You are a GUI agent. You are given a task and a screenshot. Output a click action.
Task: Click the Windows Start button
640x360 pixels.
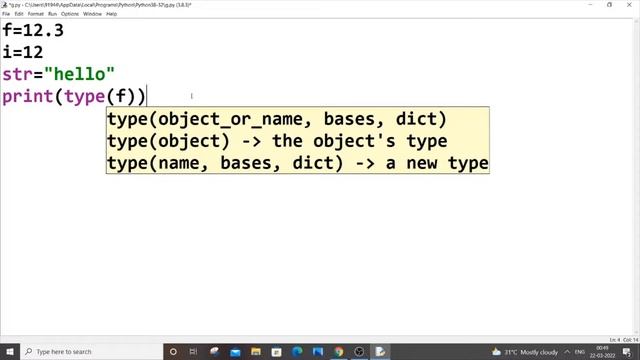10,351
